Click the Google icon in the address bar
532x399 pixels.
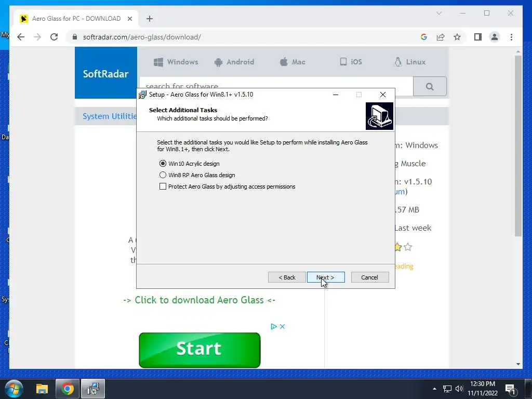424,37
